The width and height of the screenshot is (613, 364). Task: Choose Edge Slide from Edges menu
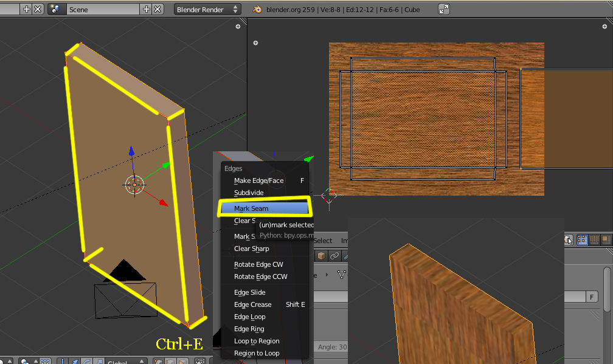(x=265, y=292)
